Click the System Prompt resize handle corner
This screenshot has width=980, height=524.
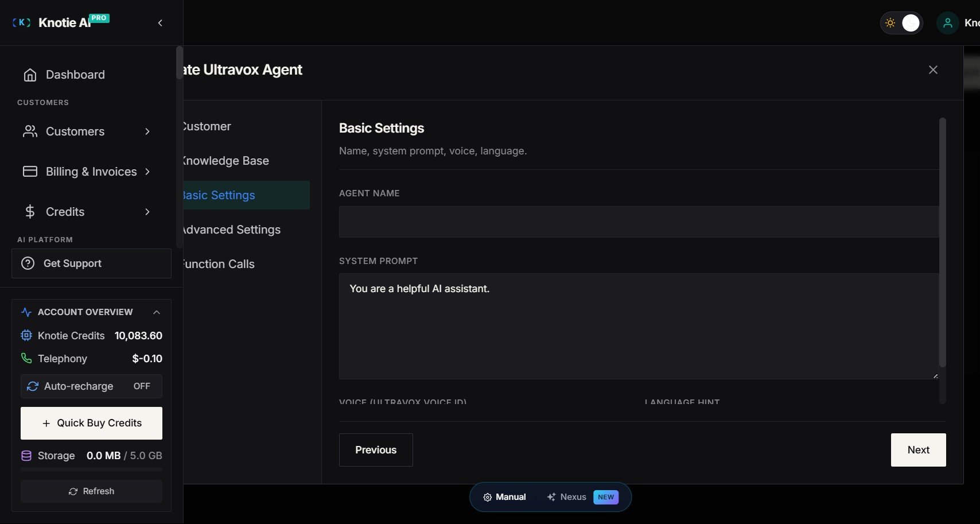tap(935, 376)
